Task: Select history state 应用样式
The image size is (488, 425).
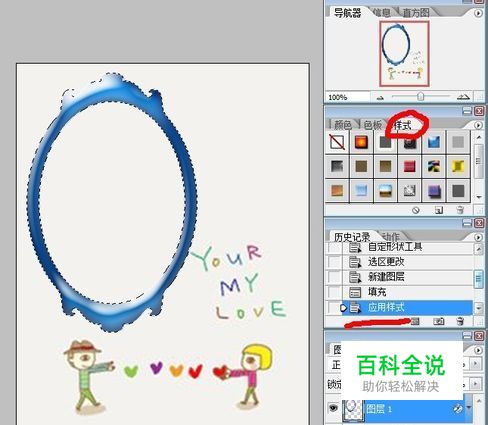Action: 407,307
